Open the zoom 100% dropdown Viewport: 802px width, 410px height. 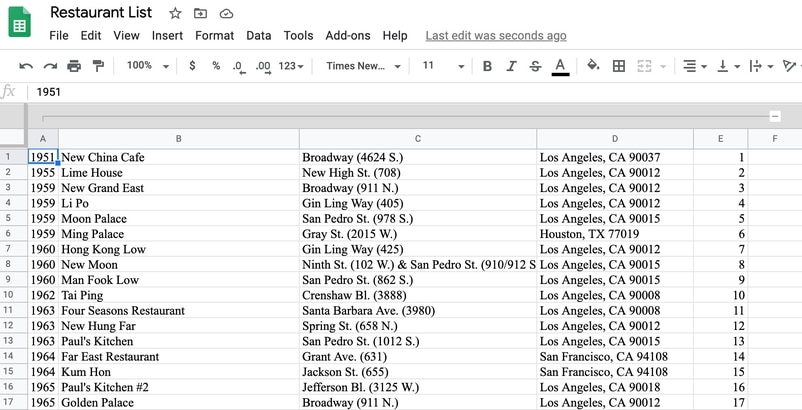tap(146, 66)
